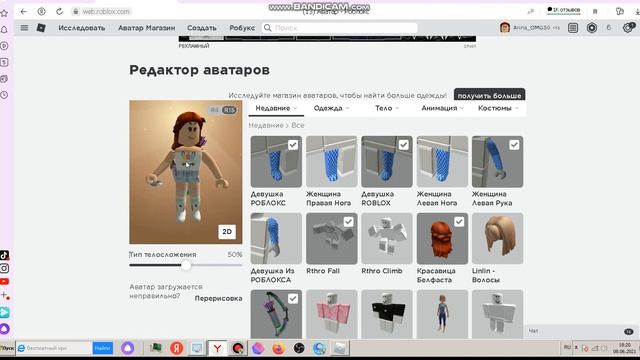The width and height of the screenshot is (640, 360).
Task: Uncheck the Красавица Белфаста hair
Action: point(459,222)
